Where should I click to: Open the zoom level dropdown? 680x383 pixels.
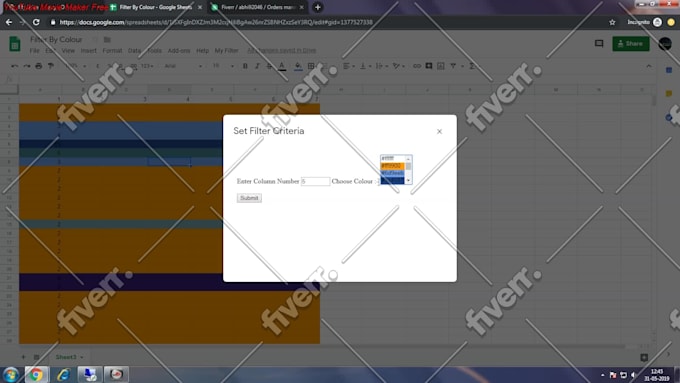75,66
